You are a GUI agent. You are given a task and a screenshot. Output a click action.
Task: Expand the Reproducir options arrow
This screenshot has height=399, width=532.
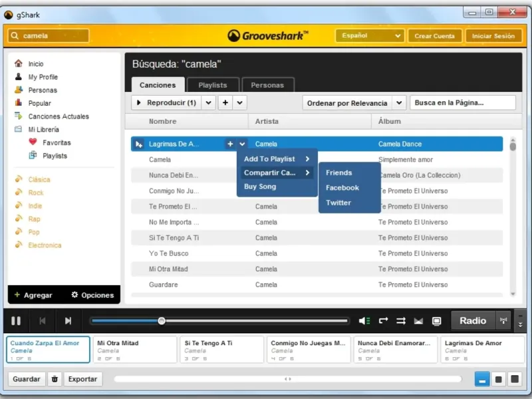[208, 102]
